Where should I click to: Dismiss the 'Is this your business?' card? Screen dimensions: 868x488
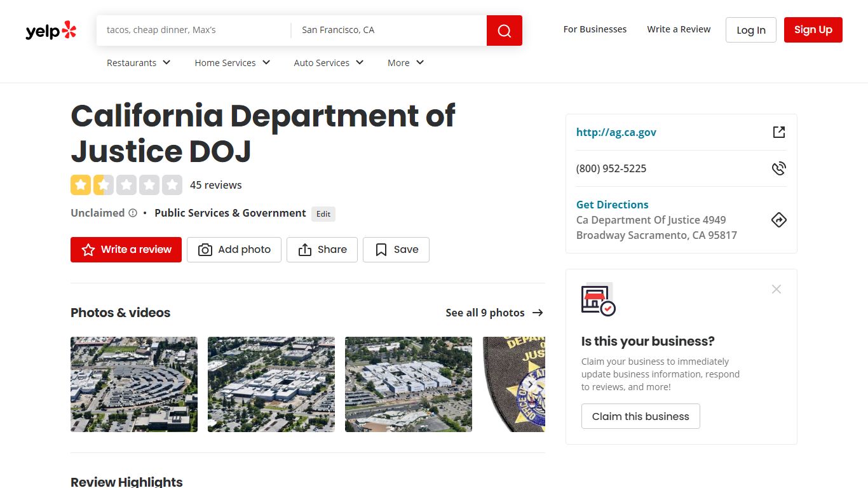coord(776,289)
